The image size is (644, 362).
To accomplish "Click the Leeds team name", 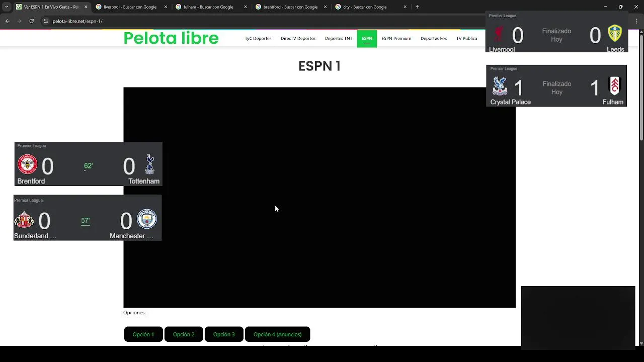I will tap(615, 49).
